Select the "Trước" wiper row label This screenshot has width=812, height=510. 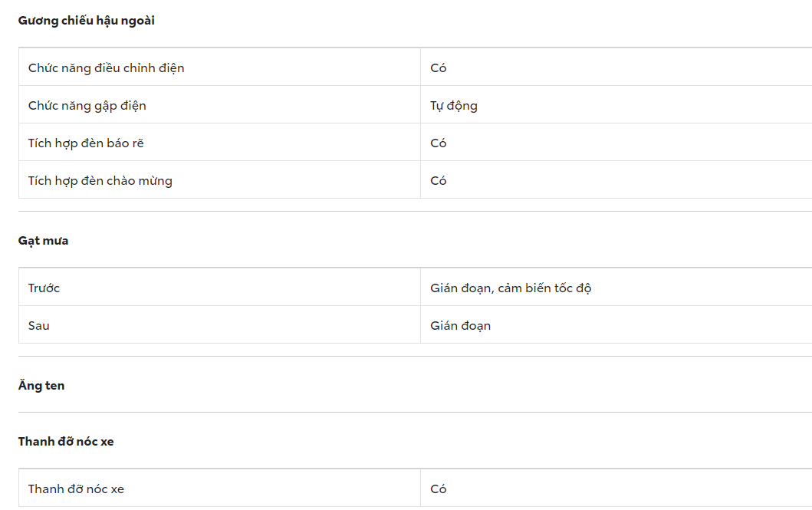44,288
